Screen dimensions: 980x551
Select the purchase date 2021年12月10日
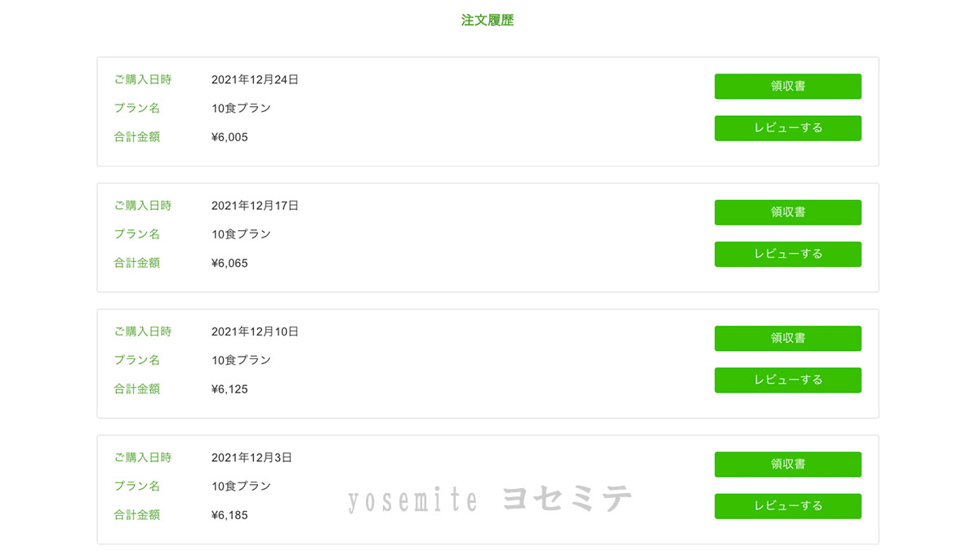click(255, 332)
